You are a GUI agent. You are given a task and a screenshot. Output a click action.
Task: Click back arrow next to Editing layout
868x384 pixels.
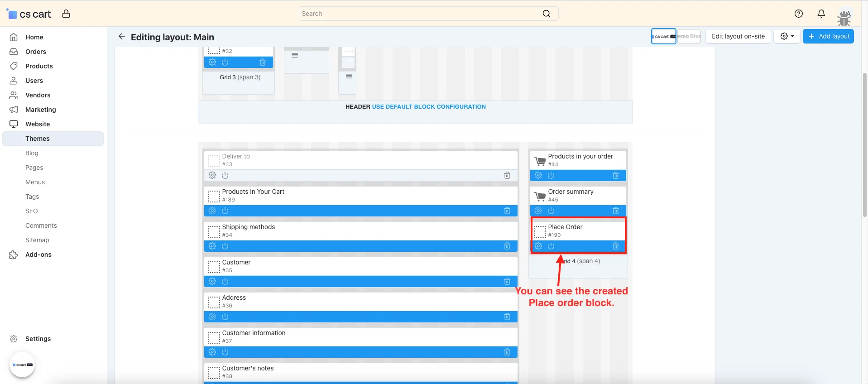coord(121,37)
